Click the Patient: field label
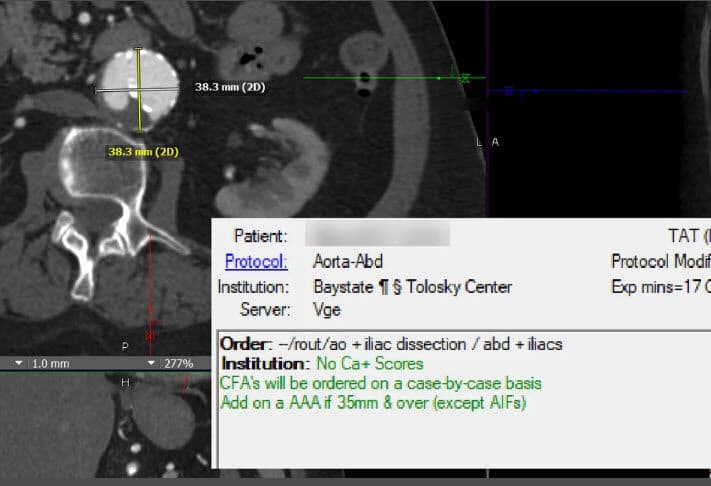This screenshot has width=711, height=486. click(x=260, y=236)
